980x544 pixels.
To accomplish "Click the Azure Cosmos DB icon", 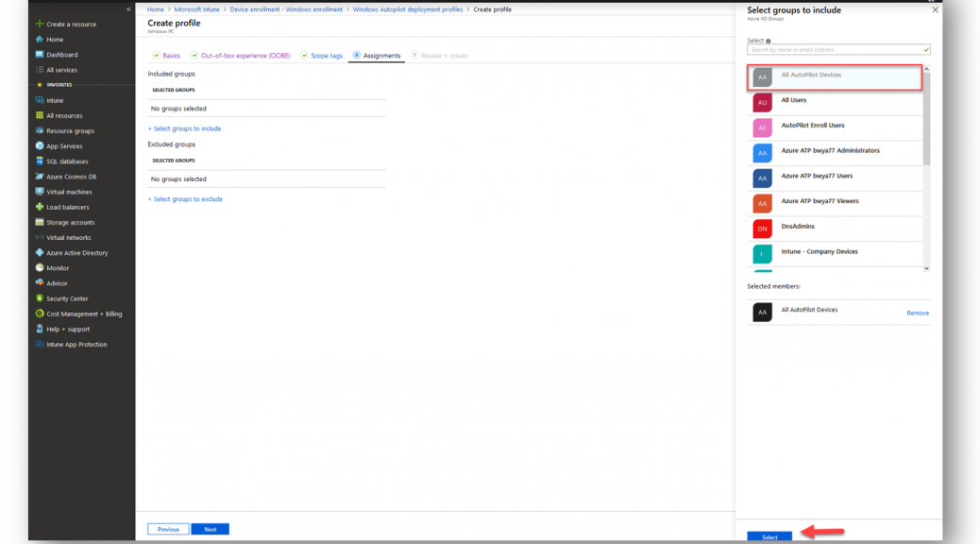I will [x=40, y=177].
